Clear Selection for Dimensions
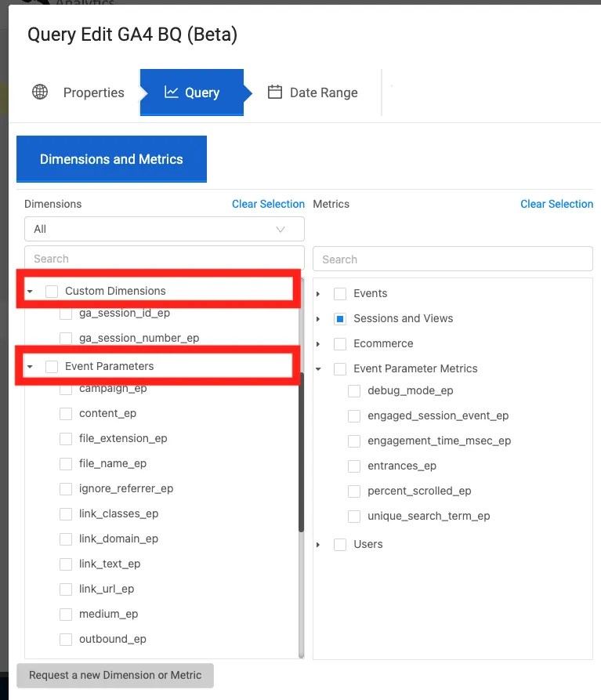 tap(268, 204)
